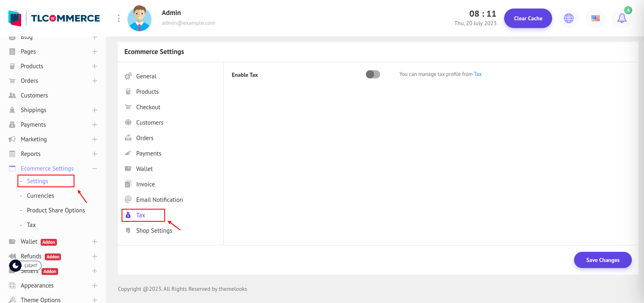This screenshot has height=303, width=644.
Task: Expand the Marketing sidebar menu
Action: pos(94,139)
